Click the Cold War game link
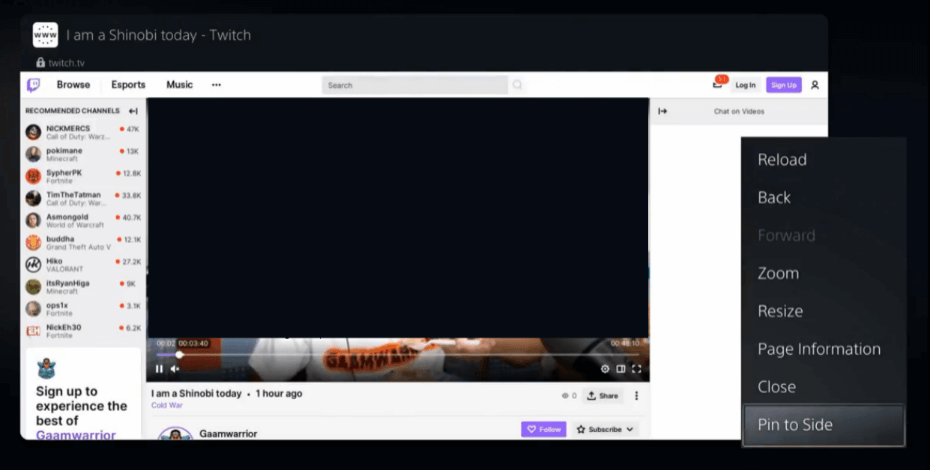The image size is (930, 470). [167, 405]
